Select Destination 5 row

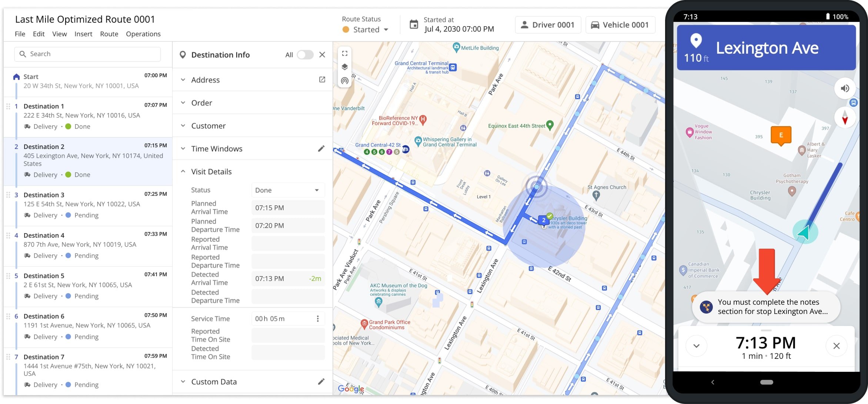pyautogui.click(x=88, y=287)
